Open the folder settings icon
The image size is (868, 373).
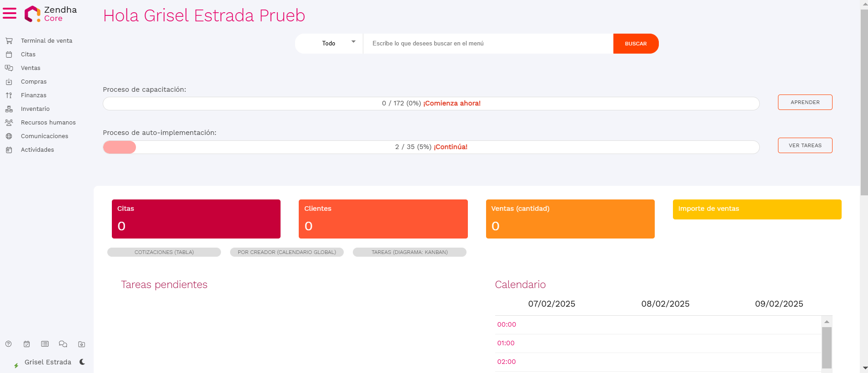coord(81,344)
